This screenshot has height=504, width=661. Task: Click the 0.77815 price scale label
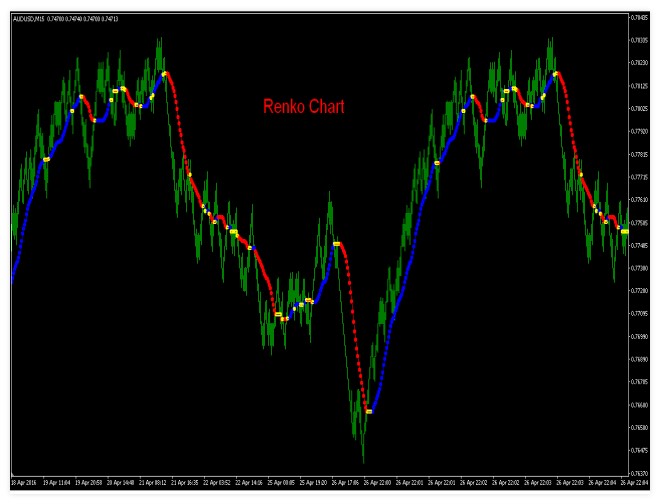click(640, 155)
